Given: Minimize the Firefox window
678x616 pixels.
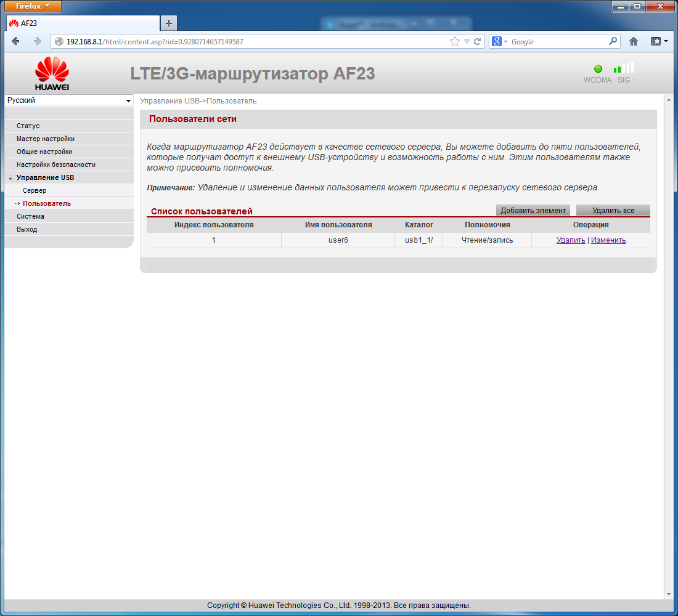Looking at the screenshot, I should (x=621, y=6).
